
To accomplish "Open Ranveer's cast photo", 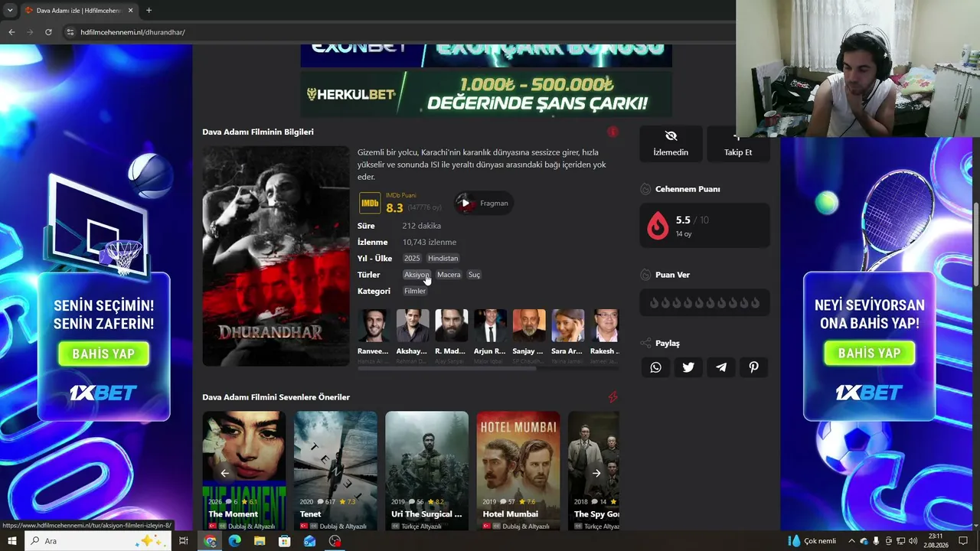I will pyautogui.click(x=374, y=325).
